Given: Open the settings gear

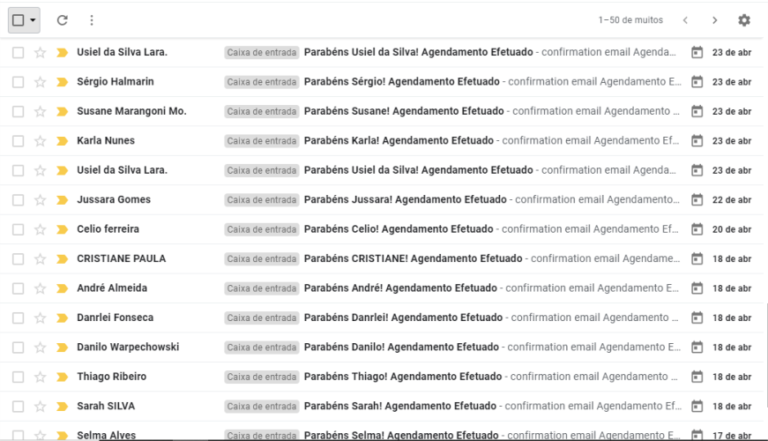Looking at the screenshot, I should (x=743, y=20).
